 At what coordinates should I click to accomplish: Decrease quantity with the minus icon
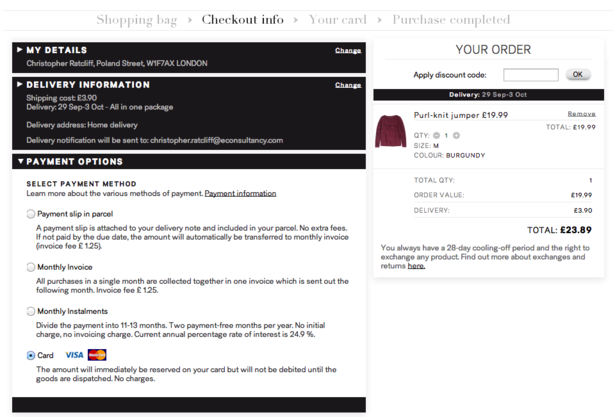(436, 135)
